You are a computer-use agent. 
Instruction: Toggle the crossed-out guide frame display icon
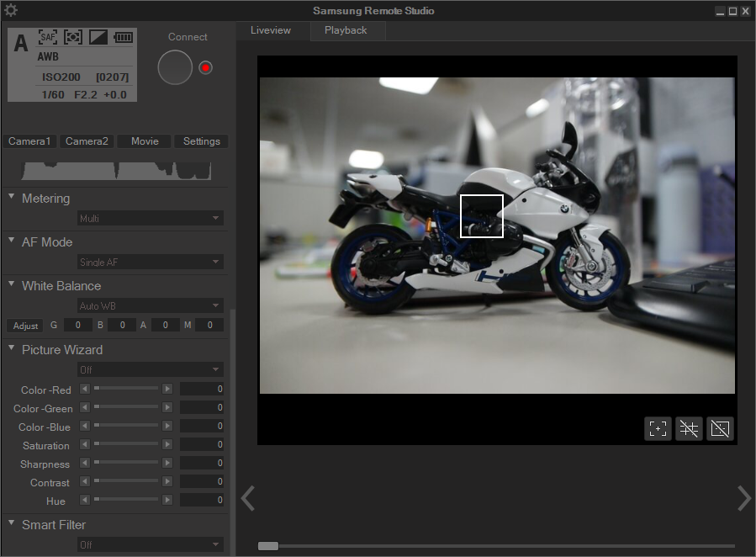(x=720, y=428)
